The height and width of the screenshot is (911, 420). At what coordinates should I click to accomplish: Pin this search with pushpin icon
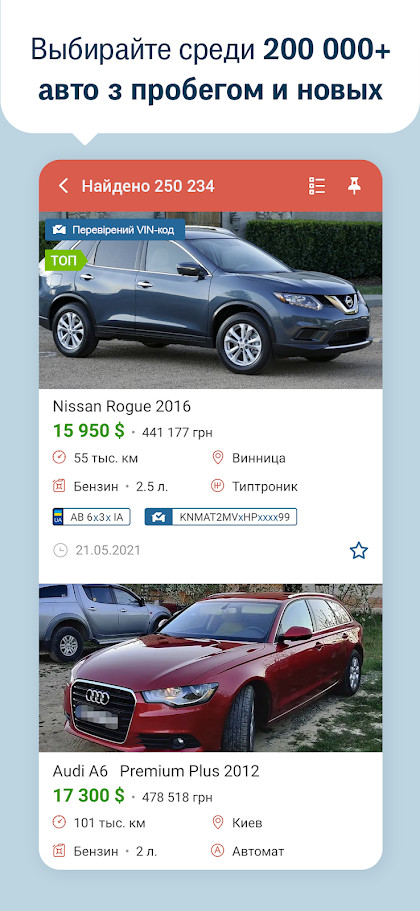[354, 186]
